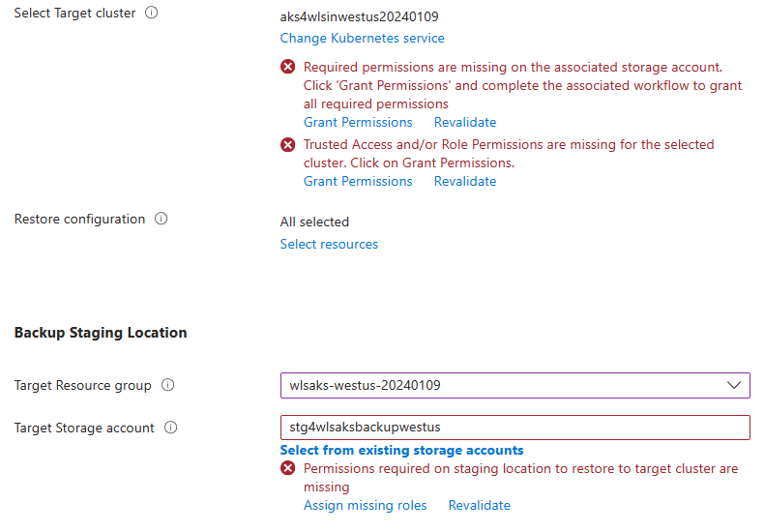
Task: Click the Target Storage account field
Action: click(514, 428)
